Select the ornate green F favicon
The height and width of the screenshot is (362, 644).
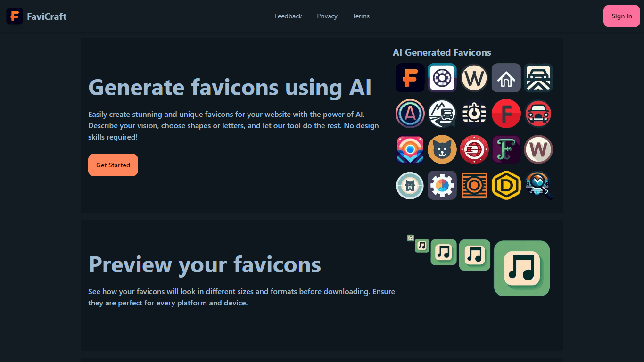pos(506,149)
